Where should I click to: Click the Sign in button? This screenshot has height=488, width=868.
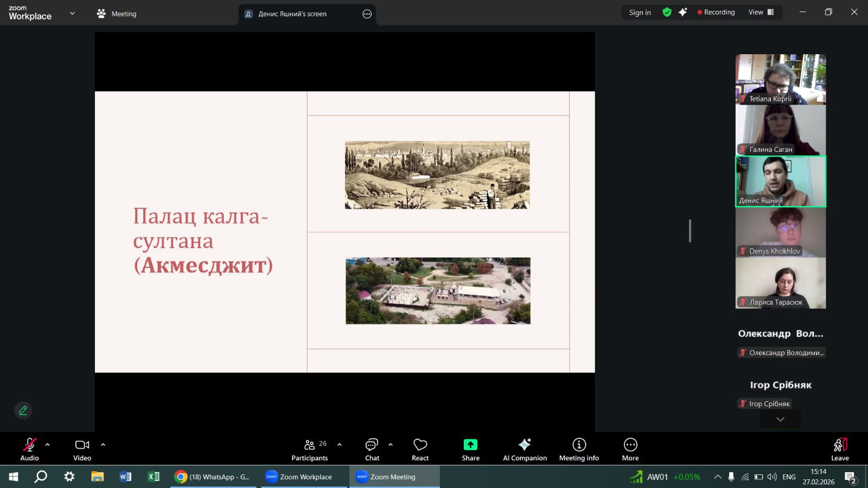point(640,12)
